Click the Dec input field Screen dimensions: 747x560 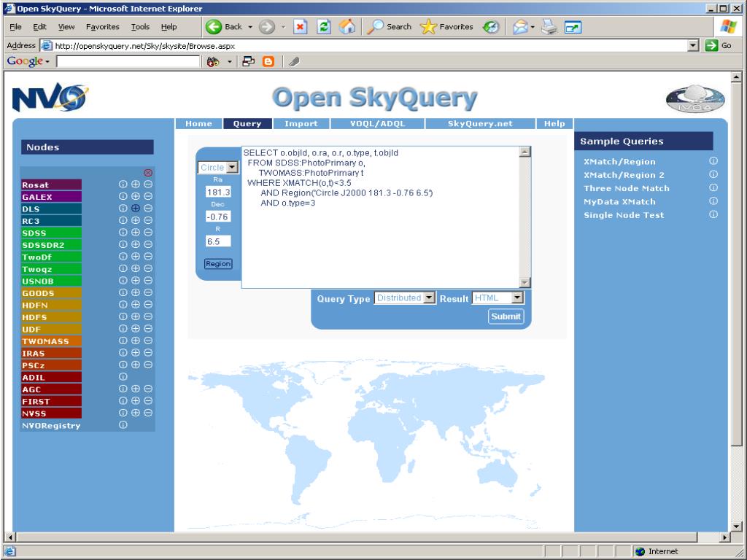coord(218,217)
